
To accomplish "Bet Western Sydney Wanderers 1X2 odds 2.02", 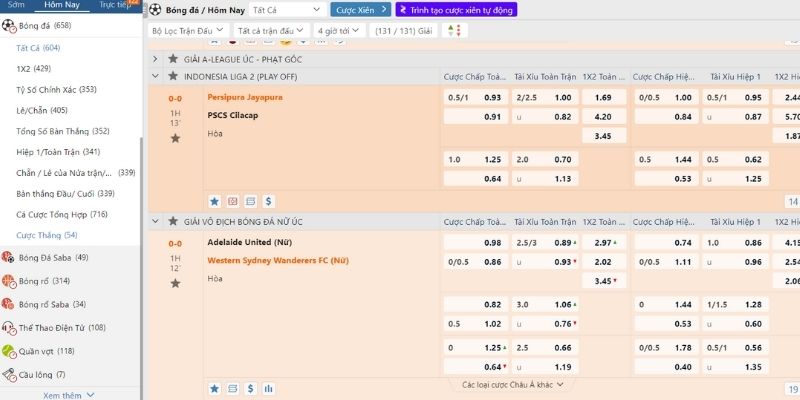I will coord(604,262).
